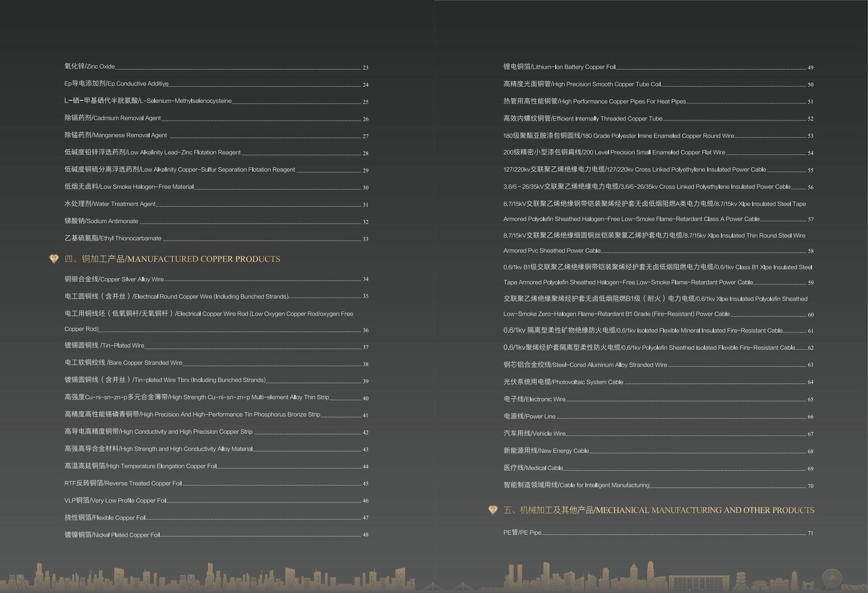
Task: Select Cadmium Removal Agent listing
Action: (x=113, y=118)
